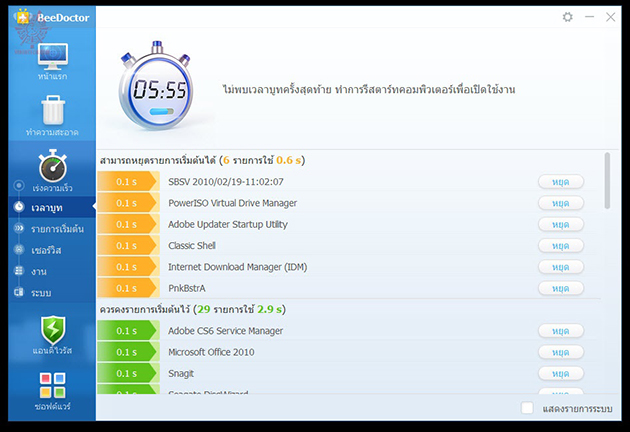Select the Microsoft Office 2010 text
The height and width of the screenshot is (432, 630).
(x=211, y=352)
